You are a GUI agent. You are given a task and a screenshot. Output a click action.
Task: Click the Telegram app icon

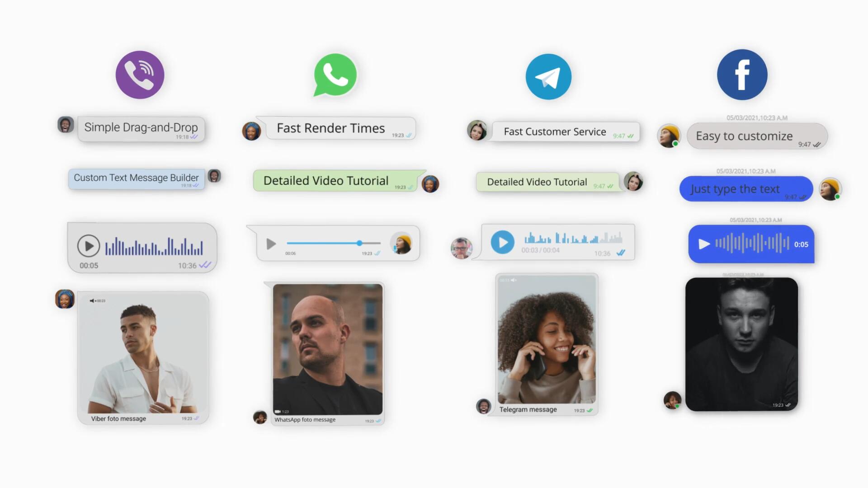(x=548, y=75)
